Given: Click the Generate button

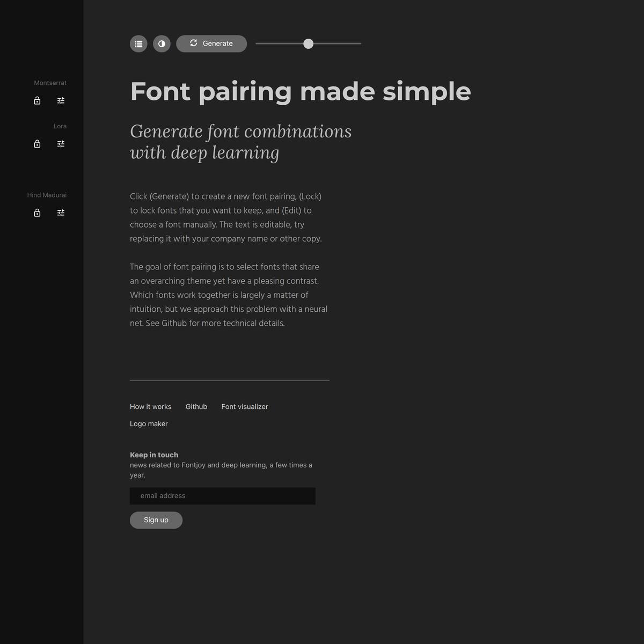Looking at the screenshot, I should [x=211, y=44].
